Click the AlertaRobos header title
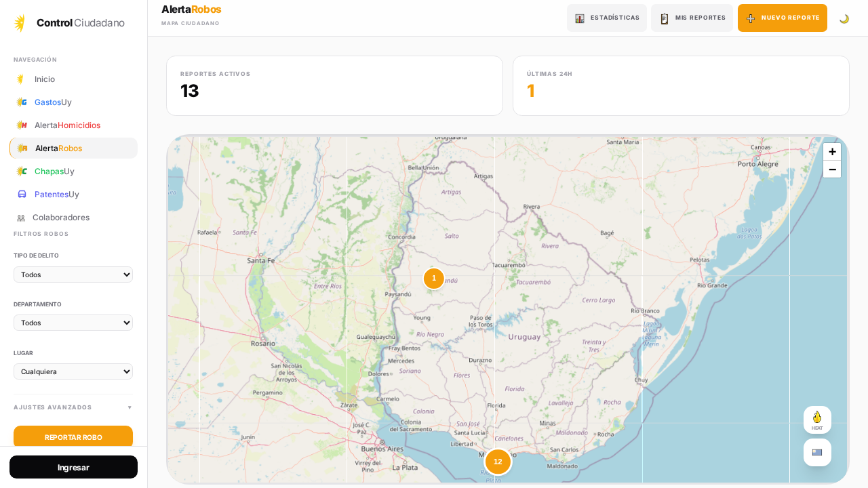 (x=191, y=9)
